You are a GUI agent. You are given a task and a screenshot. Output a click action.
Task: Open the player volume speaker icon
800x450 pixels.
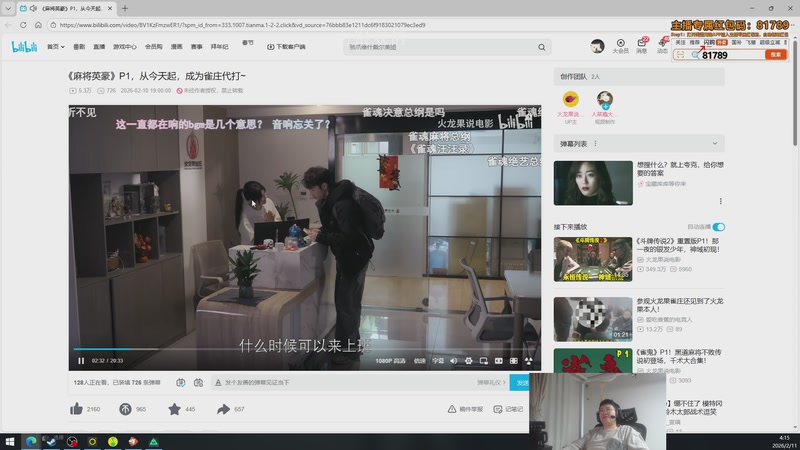point(454,361)
